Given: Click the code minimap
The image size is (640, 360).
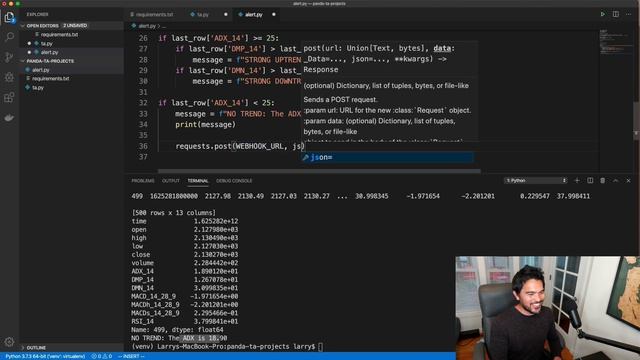Looking at the screenshot, I should (x=615, y=41).
